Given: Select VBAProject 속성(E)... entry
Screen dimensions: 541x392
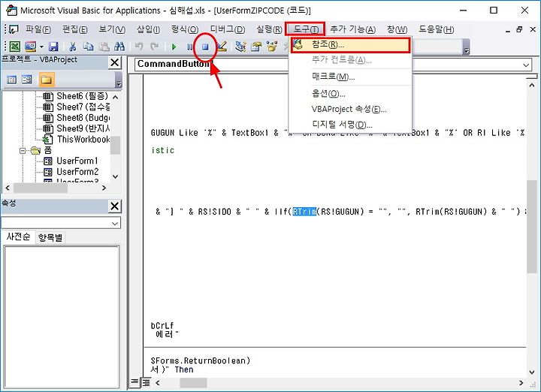Looking at the screenshot, I should coord(351,110).
